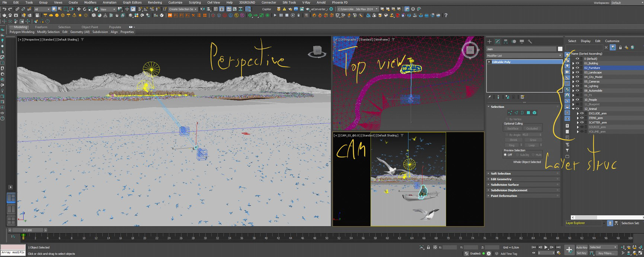Select the Move transform tool
The height and width of the screenshot is (257, 644).
tap(79, 9)
